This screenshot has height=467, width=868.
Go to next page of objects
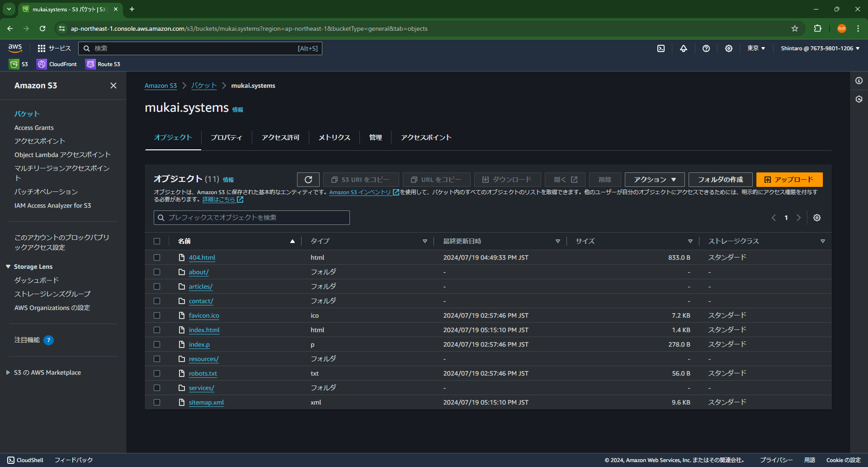click(x=799, y=218)
